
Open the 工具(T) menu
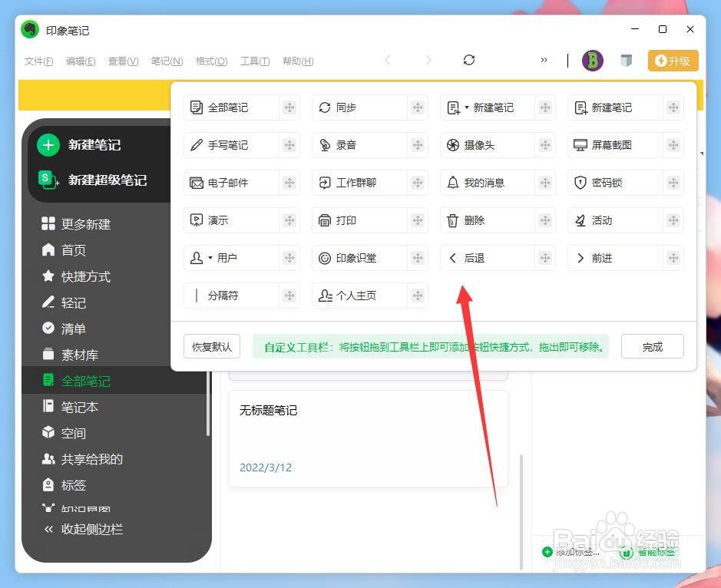(255, 61)
